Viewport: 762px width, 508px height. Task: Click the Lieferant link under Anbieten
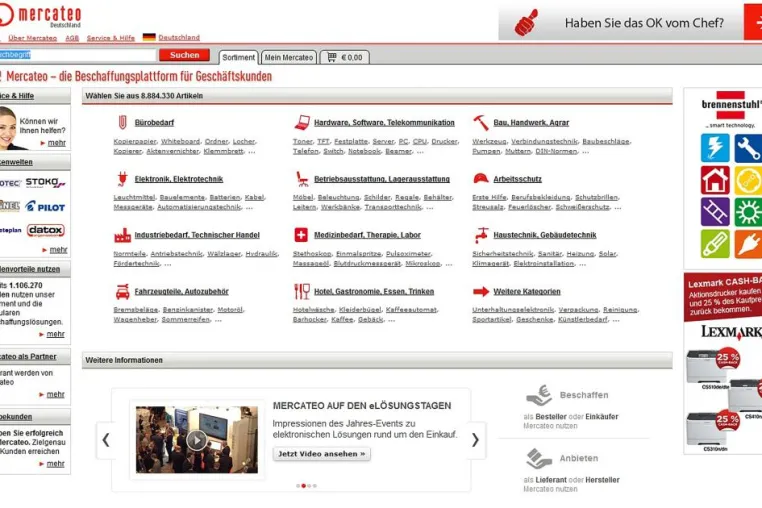(x=551, y=480)
